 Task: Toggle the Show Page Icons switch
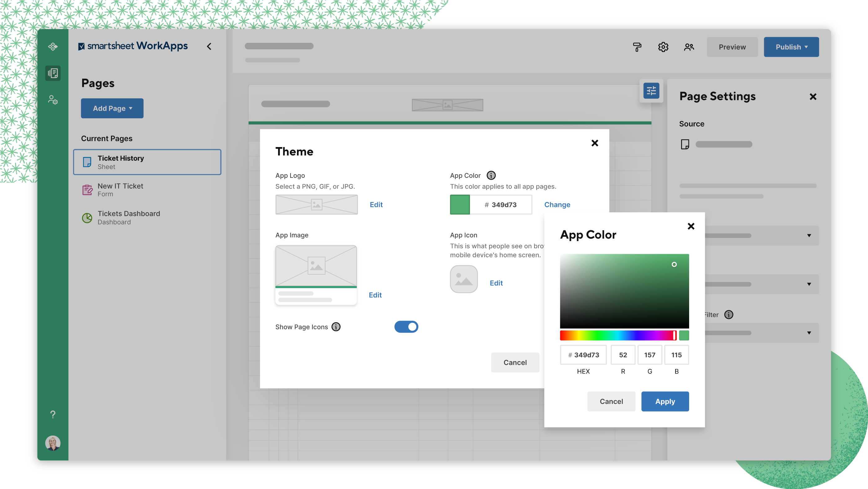[406, 327]
